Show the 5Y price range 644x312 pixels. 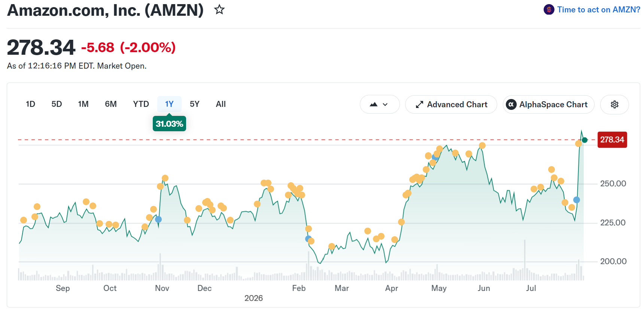click(x=195, y=104)
